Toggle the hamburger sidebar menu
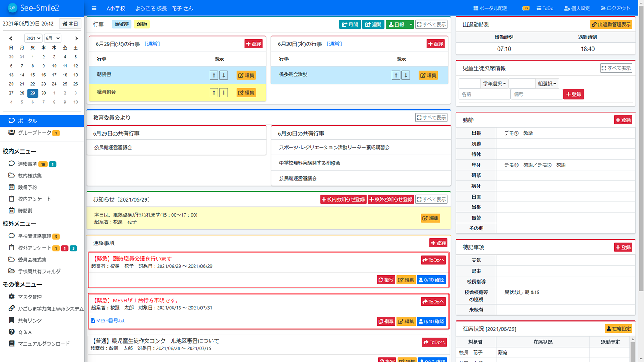Image resolution: width=644 pixels, height=362 pixels. pos(94,8)
